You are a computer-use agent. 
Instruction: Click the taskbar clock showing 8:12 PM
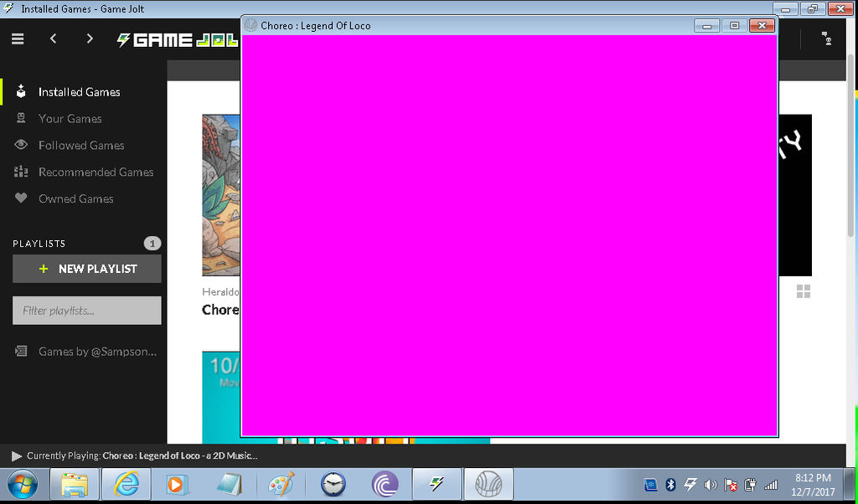(814, 484)
